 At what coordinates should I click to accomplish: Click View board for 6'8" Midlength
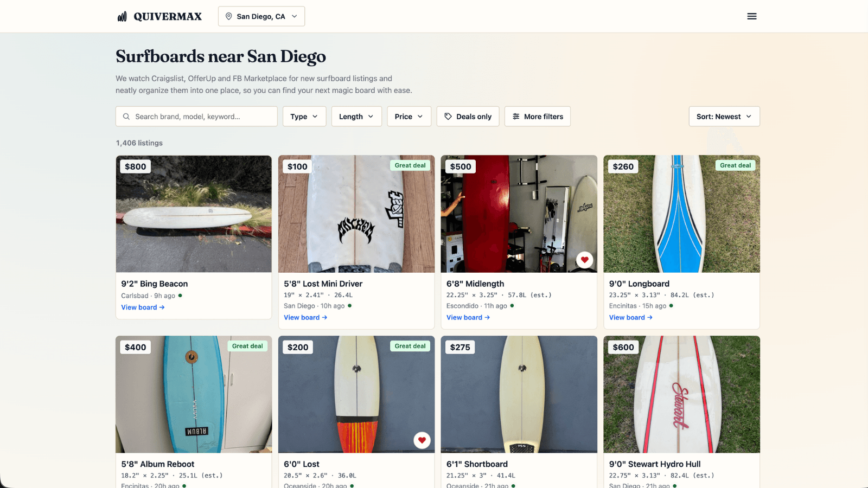pos(468,318)
